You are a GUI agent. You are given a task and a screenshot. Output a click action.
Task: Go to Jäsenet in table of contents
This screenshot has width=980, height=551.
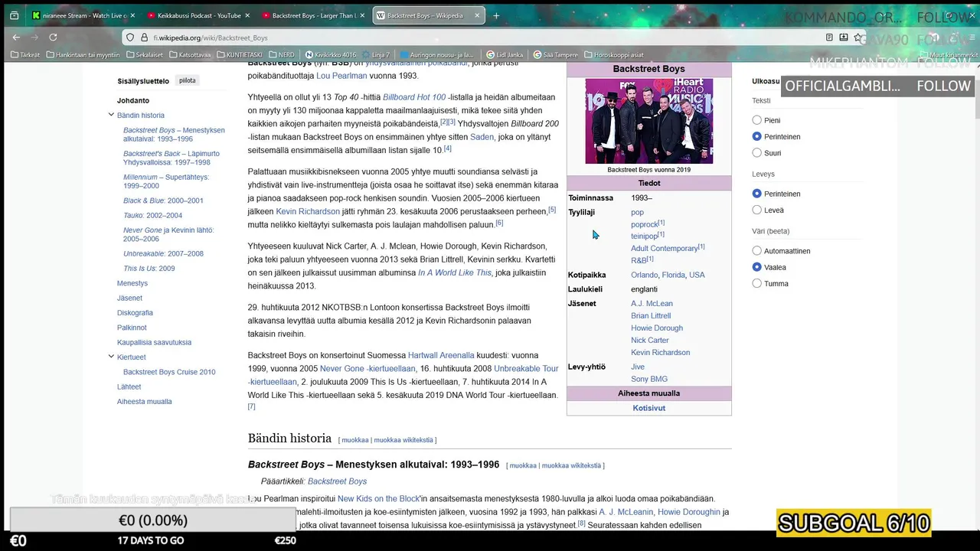pos(129,298)
